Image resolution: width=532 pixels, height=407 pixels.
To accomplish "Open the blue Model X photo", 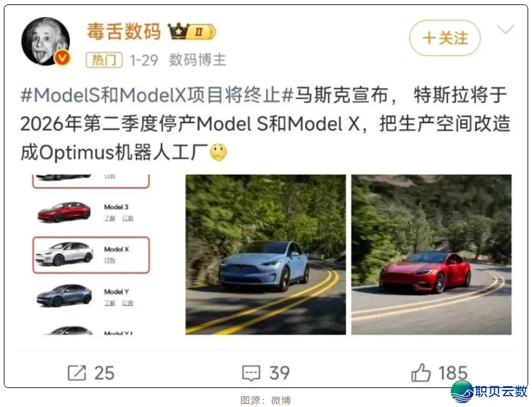I will click(265, 255).
